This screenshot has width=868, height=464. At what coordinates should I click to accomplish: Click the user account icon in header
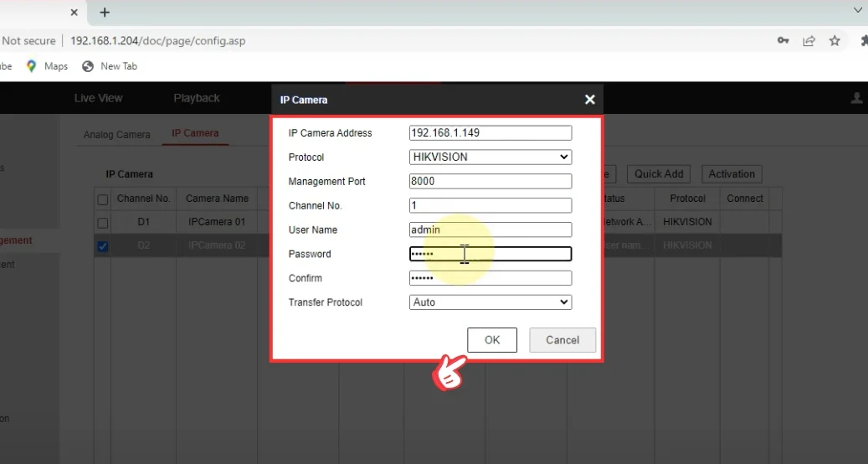pos(856,98)
